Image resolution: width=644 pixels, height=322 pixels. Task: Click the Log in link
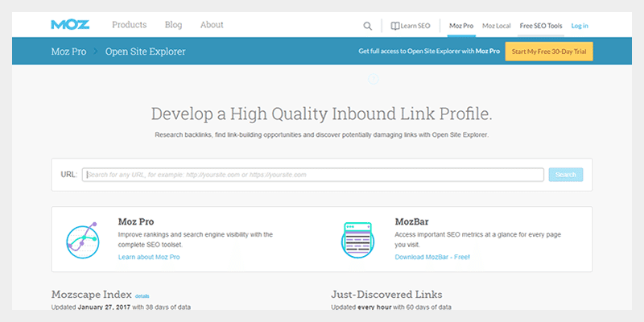point(580,26)
